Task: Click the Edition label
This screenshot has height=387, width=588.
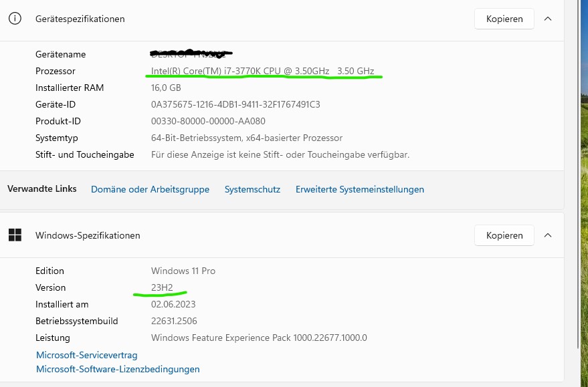Action: 50,271
